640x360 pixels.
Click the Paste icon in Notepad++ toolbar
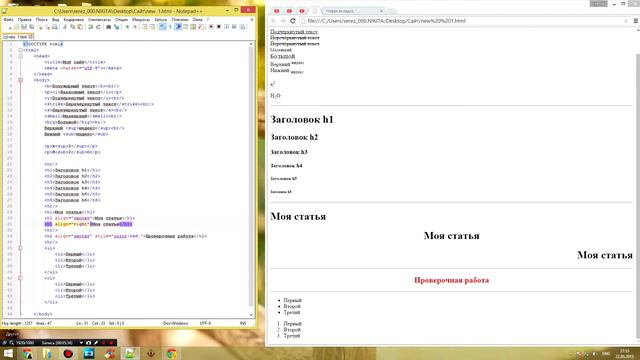[80, 27]
